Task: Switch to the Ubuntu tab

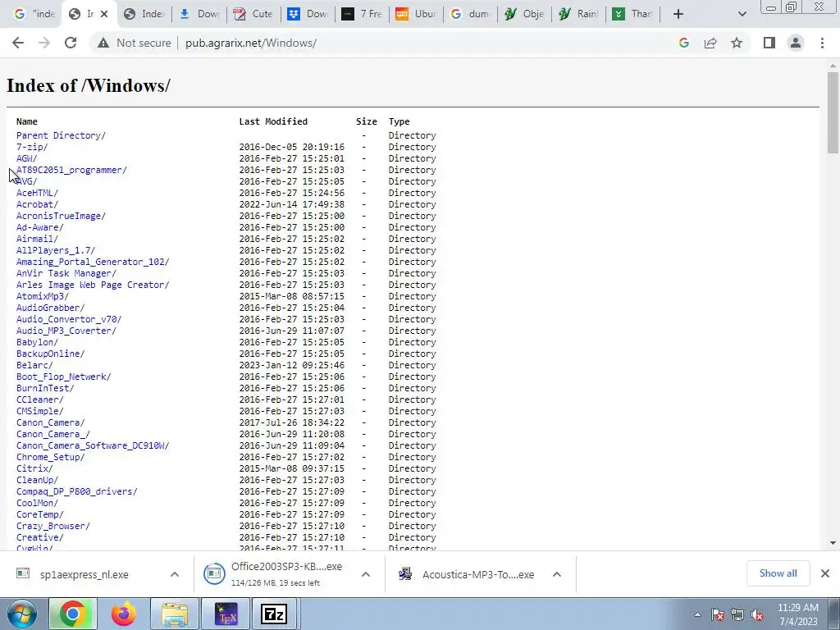Action: click(x=416, y=14)
